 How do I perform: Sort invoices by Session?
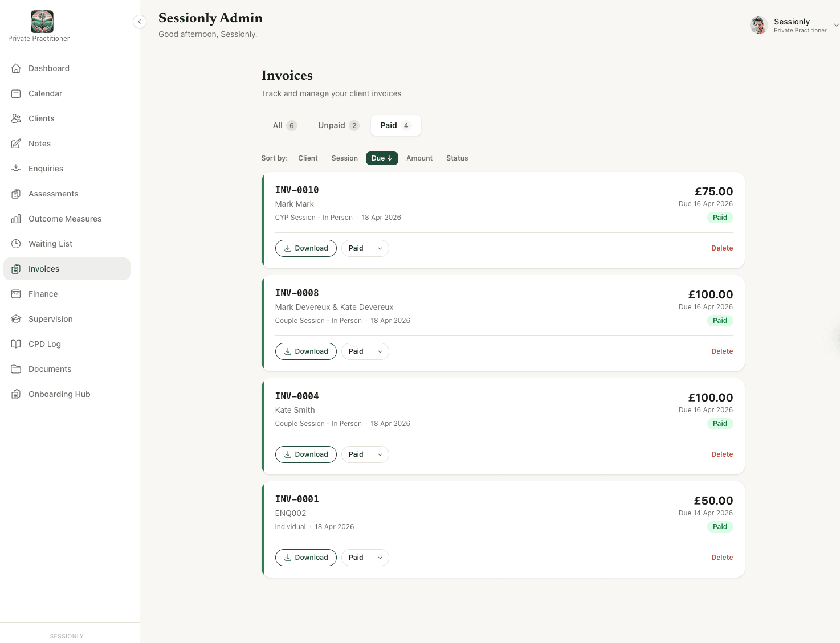(x=345, y=158)
